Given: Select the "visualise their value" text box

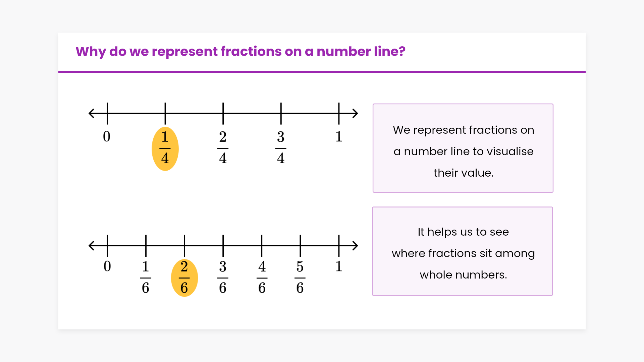Looking at the screenshot, I should tap(463, 148).
